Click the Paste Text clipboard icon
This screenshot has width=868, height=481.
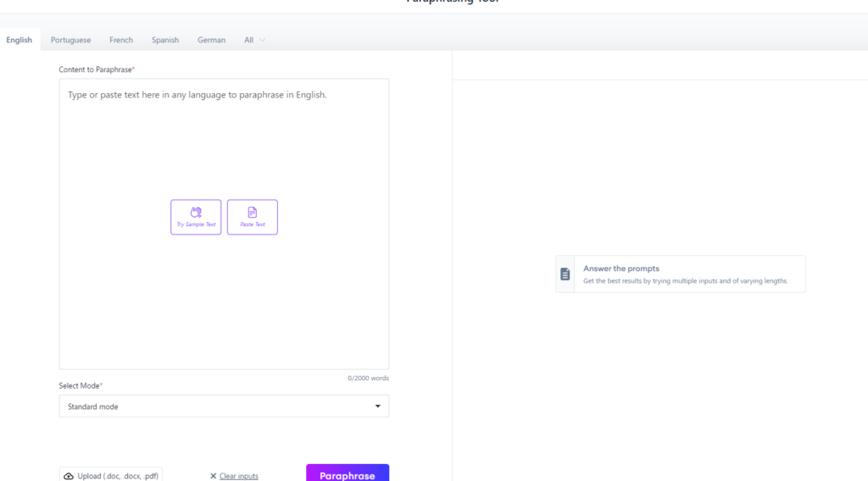coord(252,213)
